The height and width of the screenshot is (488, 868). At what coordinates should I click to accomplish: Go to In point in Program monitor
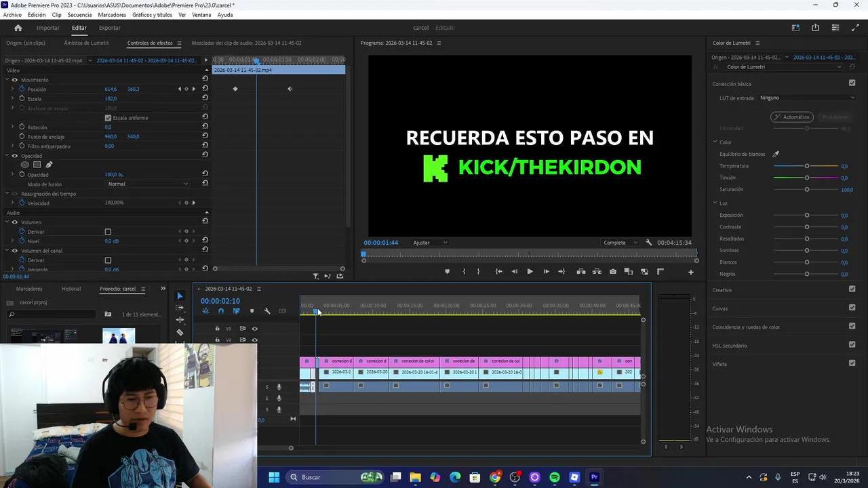[x=499, y=272]
